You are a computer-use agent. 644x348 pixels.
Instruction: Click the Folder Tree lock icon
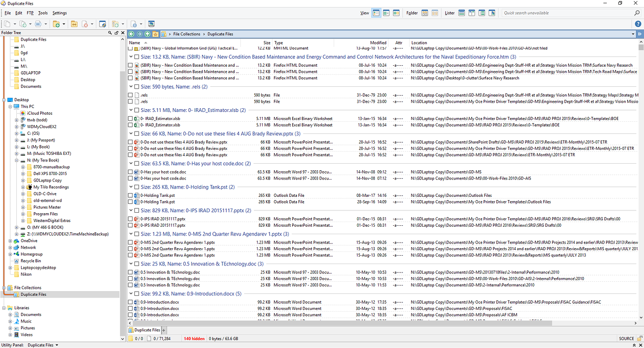point(116,33)
